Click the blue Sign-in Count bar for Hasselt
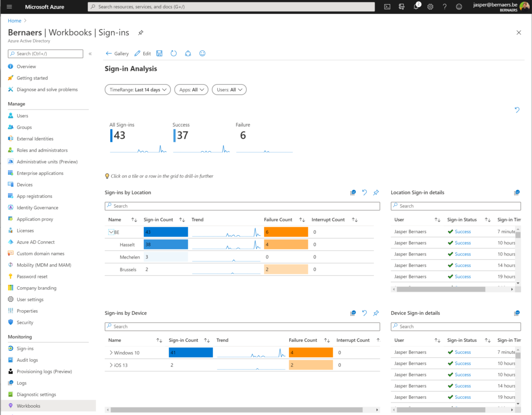The width and height of the screenshot is (532, 415). (x=166, y=244)
